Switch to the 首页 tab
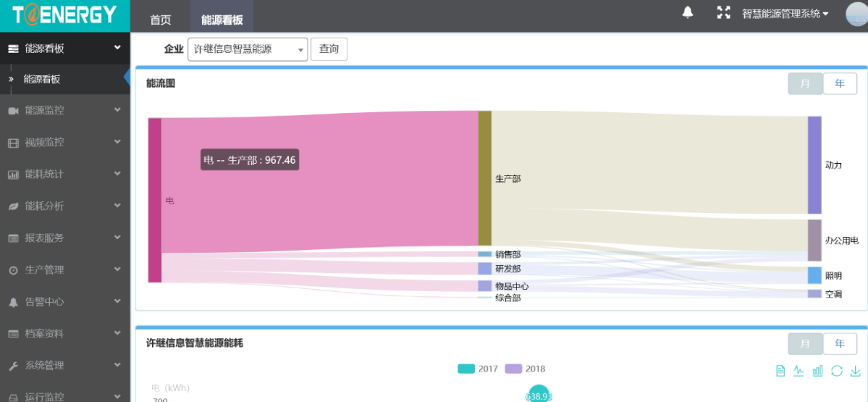Screen dimensions: 868x402 tap(161, 20)
